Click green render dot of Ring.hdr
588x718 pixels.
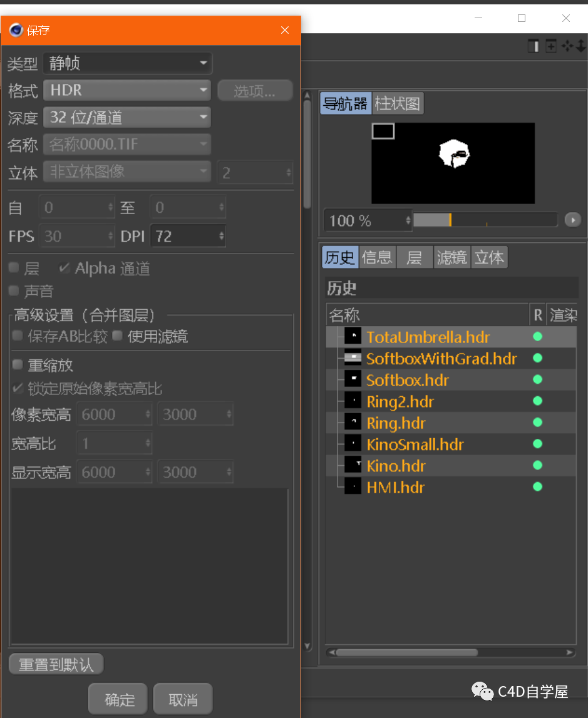click(x=538, y=422)
